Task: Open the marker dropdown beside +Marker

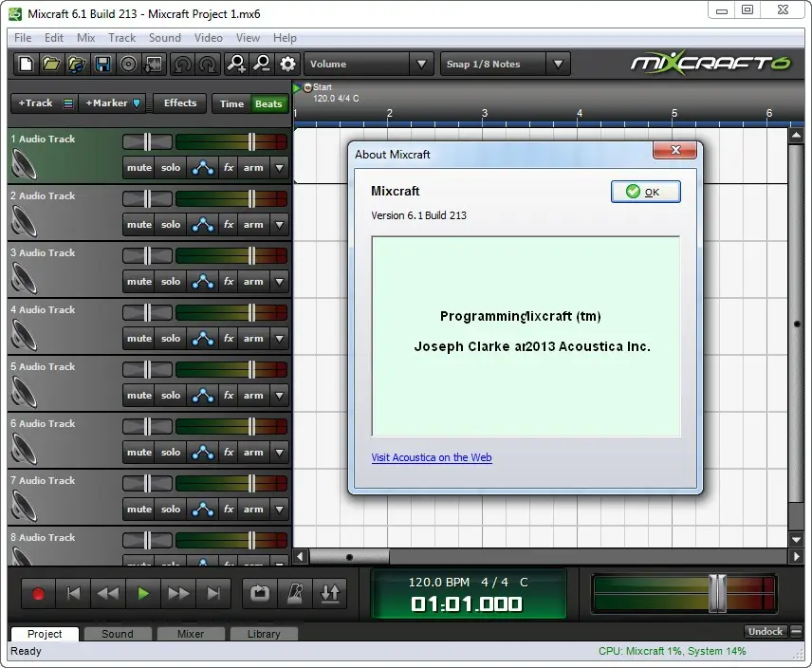Action: [x=137, y=103]
